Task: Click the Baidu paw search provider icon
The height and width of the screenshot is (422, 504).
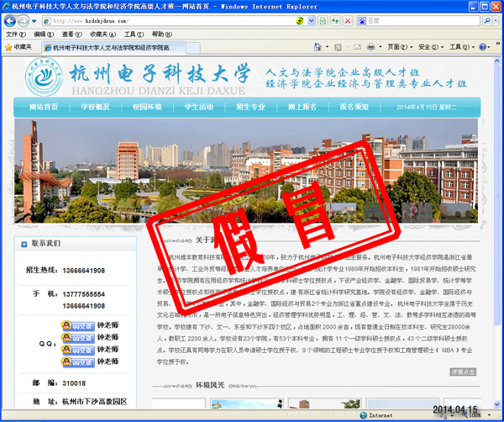Action: tap(362, 21)
